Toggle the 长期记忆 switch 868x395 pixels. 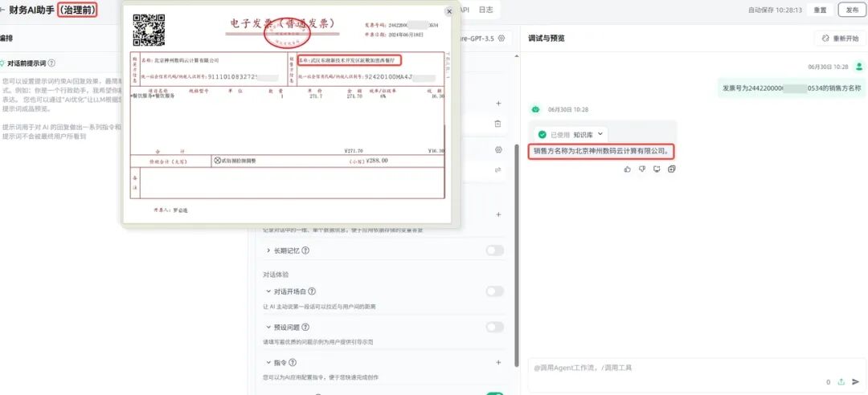click(x=495, y=250)
